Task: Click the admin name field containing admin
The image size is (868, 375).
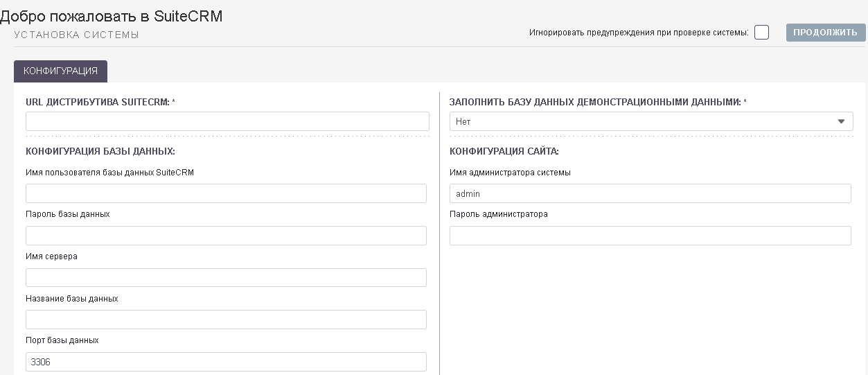Action: [x=650, y=193]
